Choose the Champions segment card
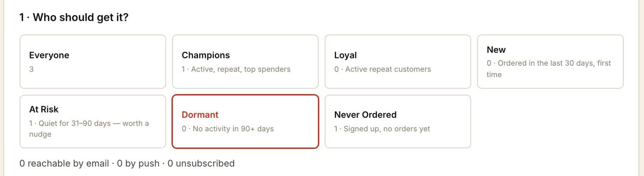This screenshot has width=644, height=176. [x=245, y=62]
